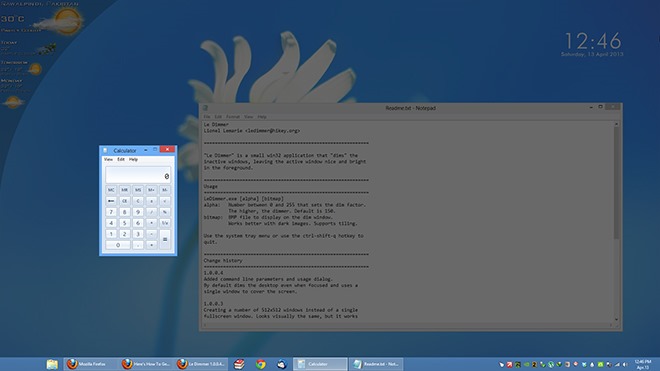
Task: Click the backspace arrow button in Calculator
Action: coord(111,201)
